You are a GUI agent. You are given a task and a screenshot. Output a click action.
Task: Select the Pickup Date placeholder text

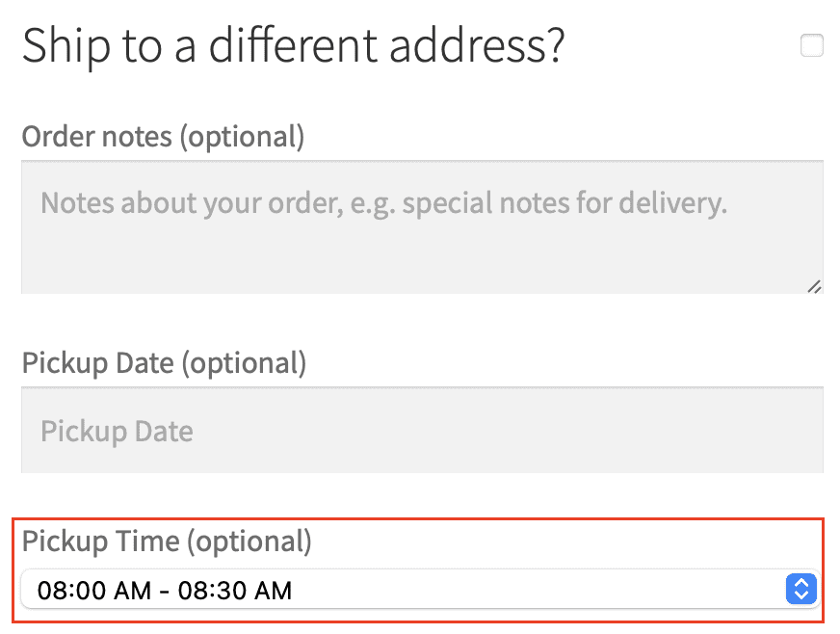(116, 431)
